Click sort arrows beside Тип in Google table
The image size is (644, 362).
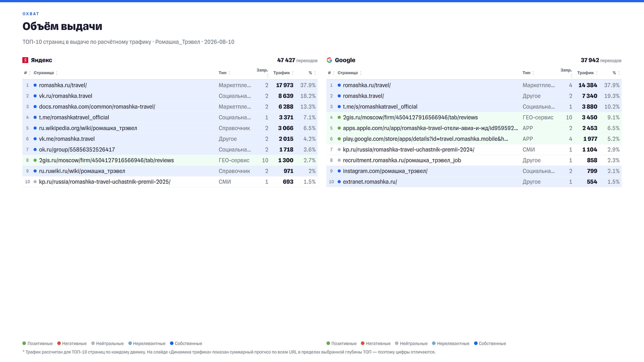coord(533,73)
